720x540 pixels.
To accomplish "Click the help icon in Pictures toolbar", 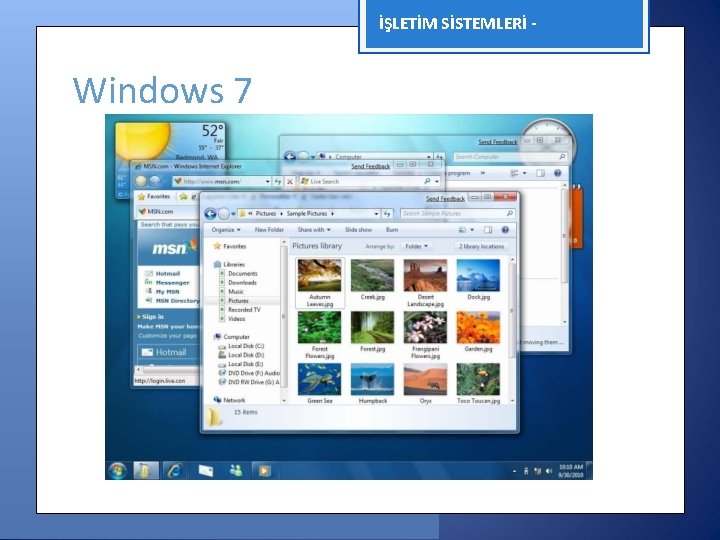I will coord(505,230).
